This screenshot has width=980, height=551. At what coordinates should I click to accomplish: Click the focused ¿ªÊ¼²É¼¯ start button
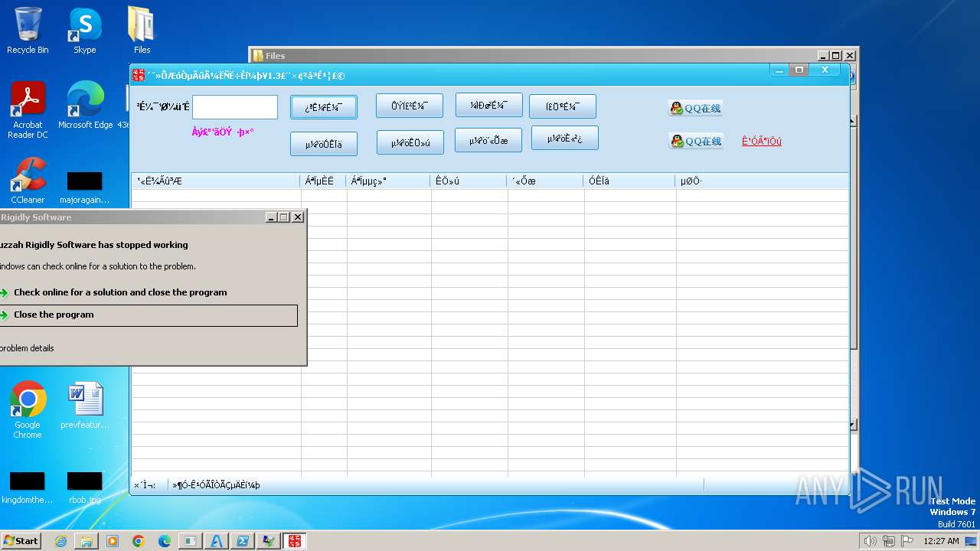click(324, 107)
